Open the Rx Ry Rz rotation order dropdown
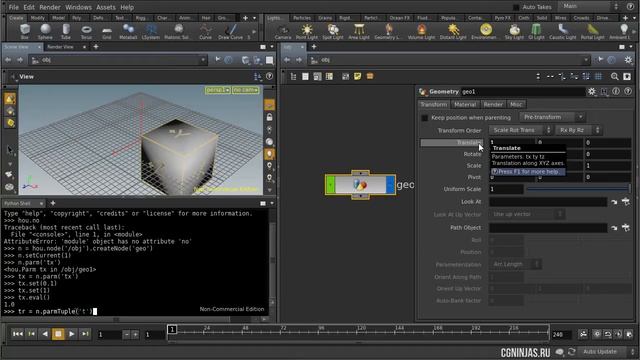Screen dimensions: 640x360 click(x=578, y=130)
